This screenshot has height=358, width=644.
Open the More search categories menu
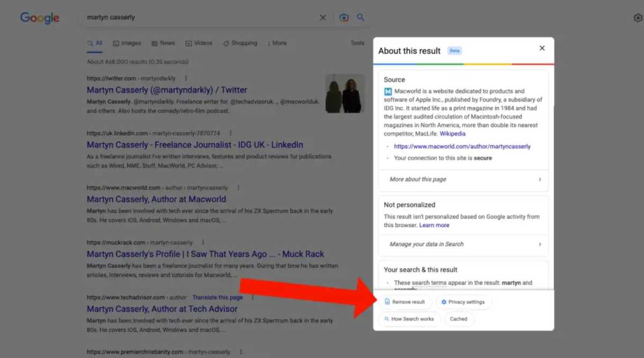pos(277,43)
